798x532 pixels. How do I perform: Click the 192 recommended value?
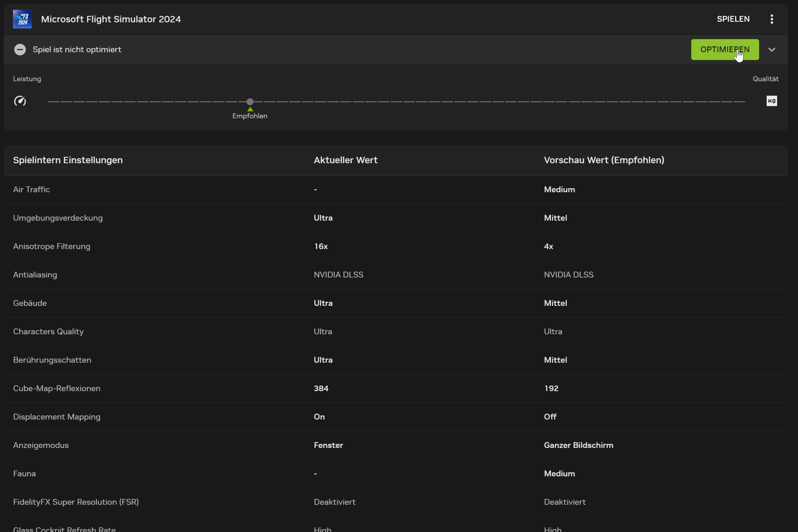[x=551, y=388]
